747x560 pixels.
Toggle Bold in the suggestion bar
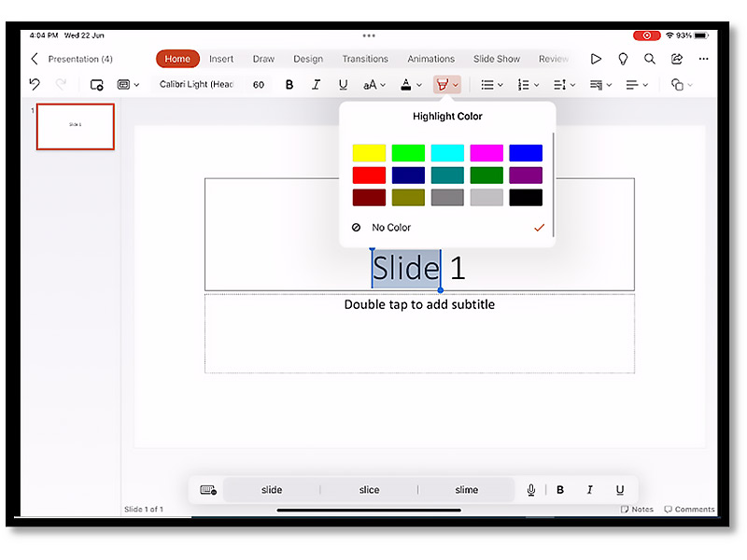[560, 490]
